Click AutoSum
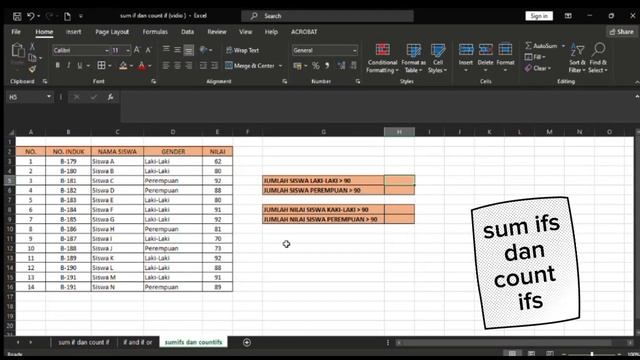The height and width of the screenshot is (360, 640). (x=541, y=46)
